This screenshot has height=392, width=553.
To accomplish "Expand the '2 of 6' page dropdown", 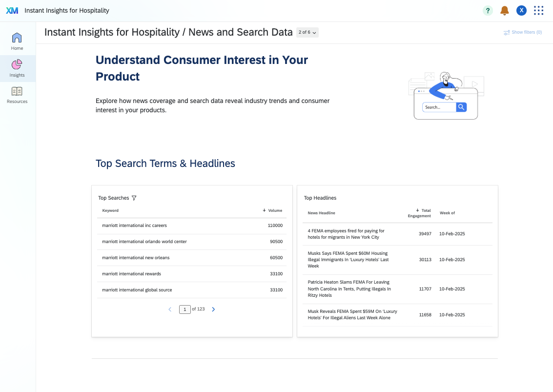I will pos(307,33).
